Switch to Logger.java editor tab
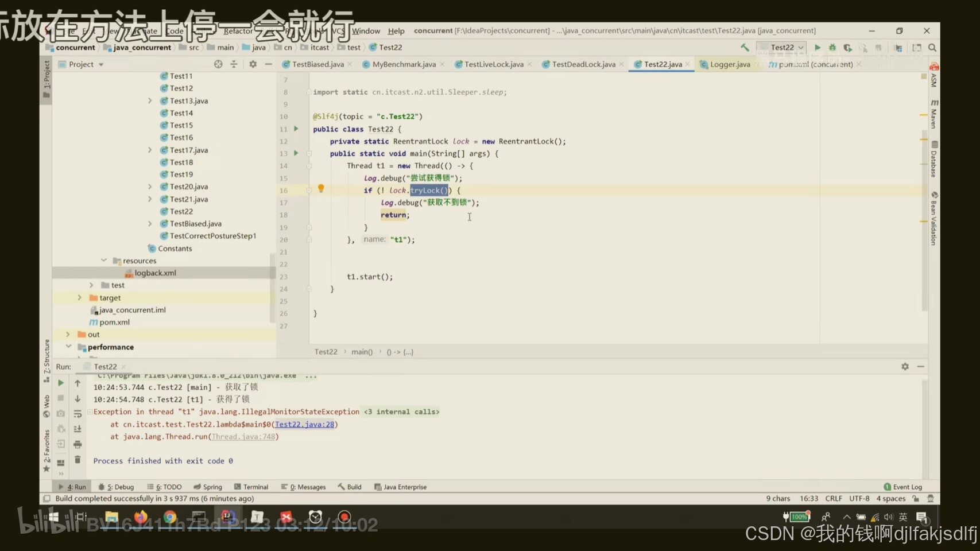Image resolution: width=980 pixels, height=551 pixels. 730,64
